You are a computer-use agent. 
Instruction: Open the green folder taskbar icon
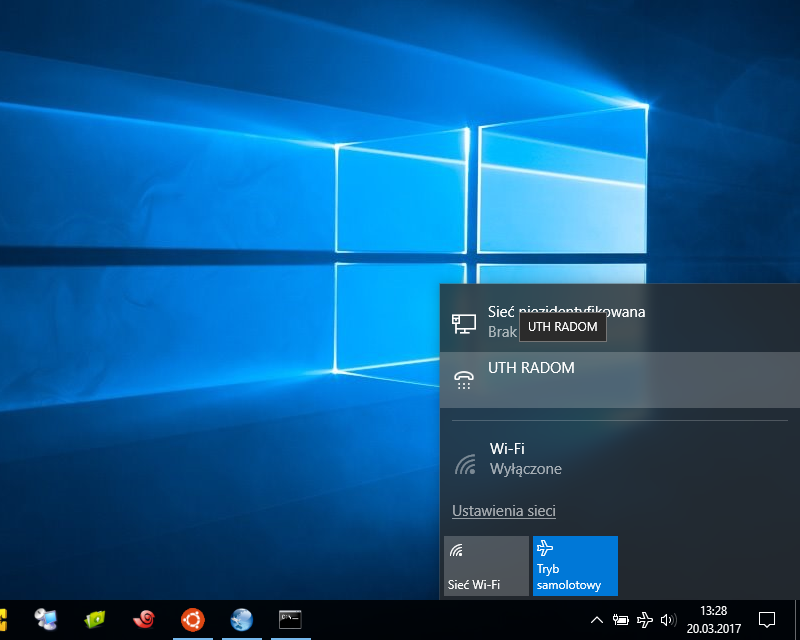[95, 620]
